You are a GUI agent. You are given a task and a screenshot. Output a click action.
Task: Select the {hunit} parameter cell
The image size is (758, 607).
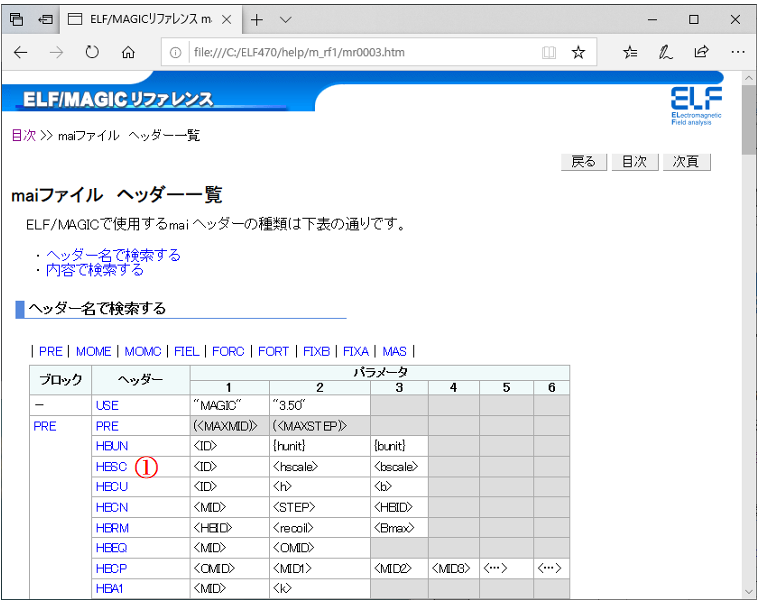[x=320, y=446]
